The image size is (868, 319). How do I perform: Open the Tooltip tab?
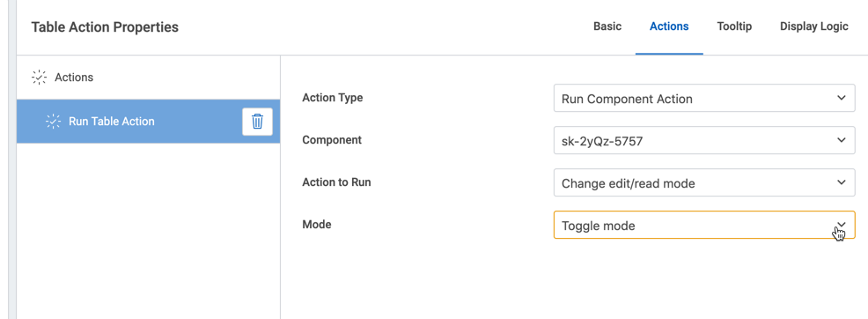point(734,26)
